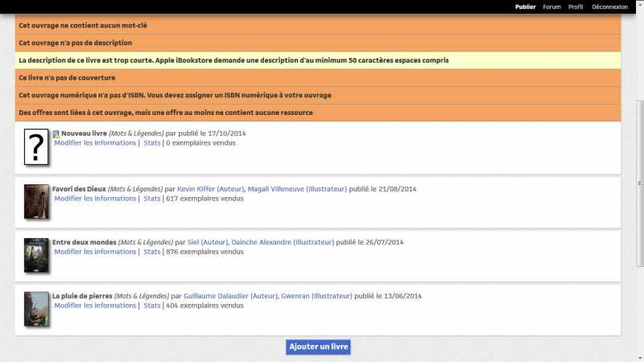Click the Entre deux mondes cover thumbnail
The width and height of the screenshot is (644, 362).
pyautogui.click(x=36, y=255)
